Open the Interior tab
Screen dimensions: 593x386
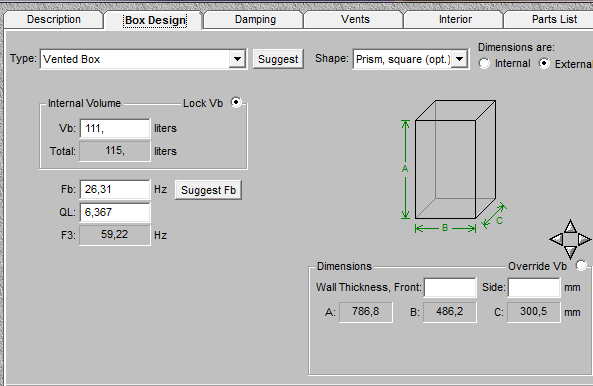click(x=455, y=20)
